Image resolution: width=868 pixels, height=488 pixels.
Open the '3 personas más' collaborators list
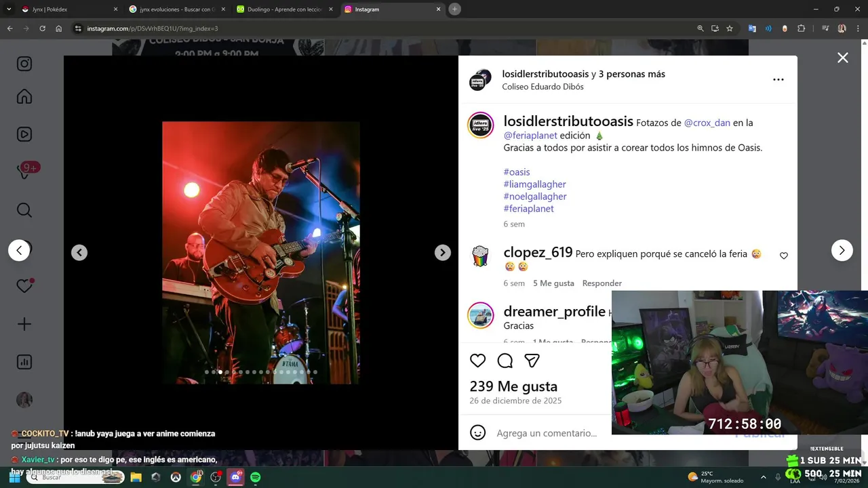click(x=632, y=74)
